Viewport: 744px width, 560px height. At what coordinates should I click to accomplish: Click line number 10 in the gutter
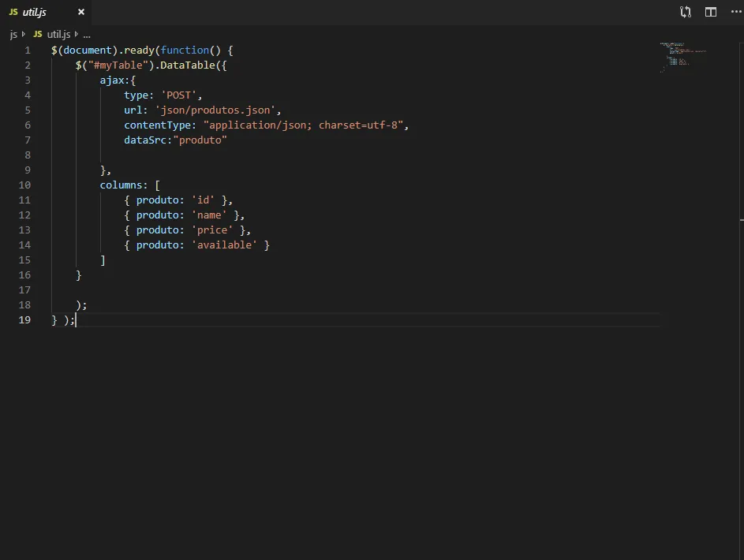coord(24,185)
